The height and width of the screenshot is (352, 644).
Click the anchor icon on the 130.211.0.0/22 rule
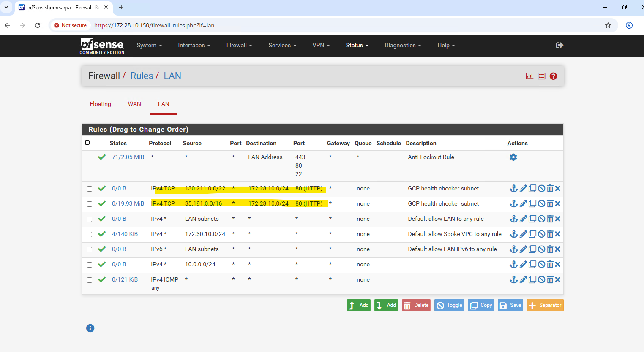tap(513, 189)
